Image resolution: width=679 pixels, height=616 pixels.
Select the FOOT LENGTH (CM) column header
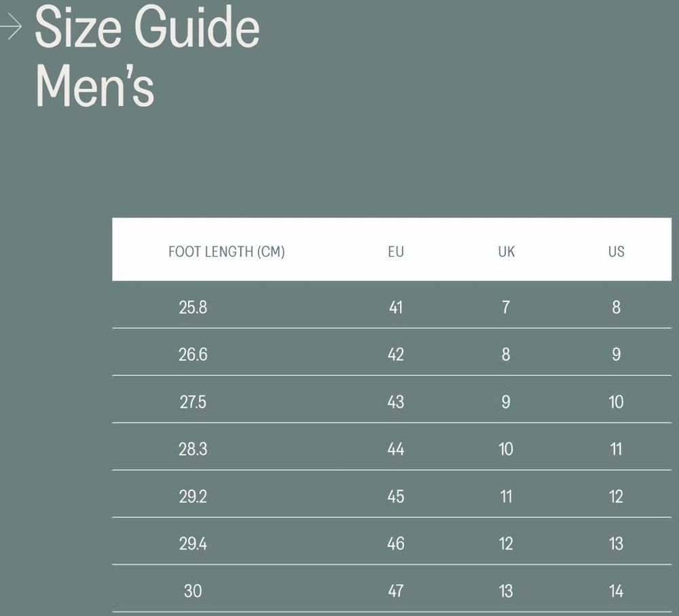point(226,252)
